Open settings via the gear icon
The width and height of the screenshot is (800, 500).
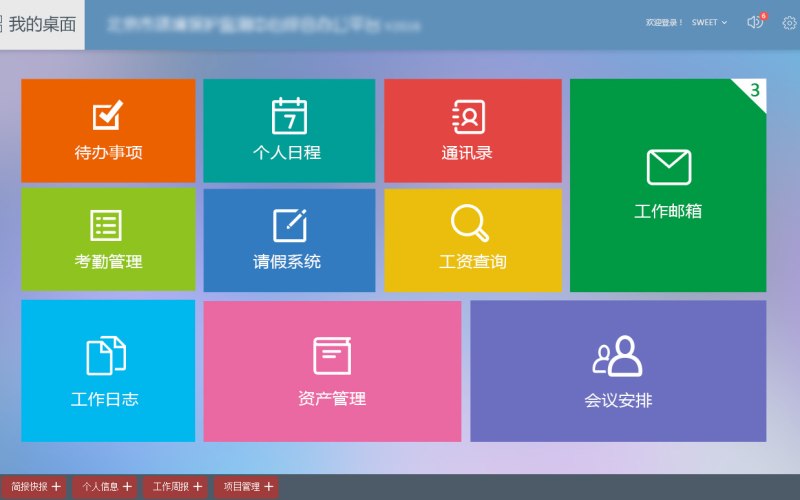790,23
